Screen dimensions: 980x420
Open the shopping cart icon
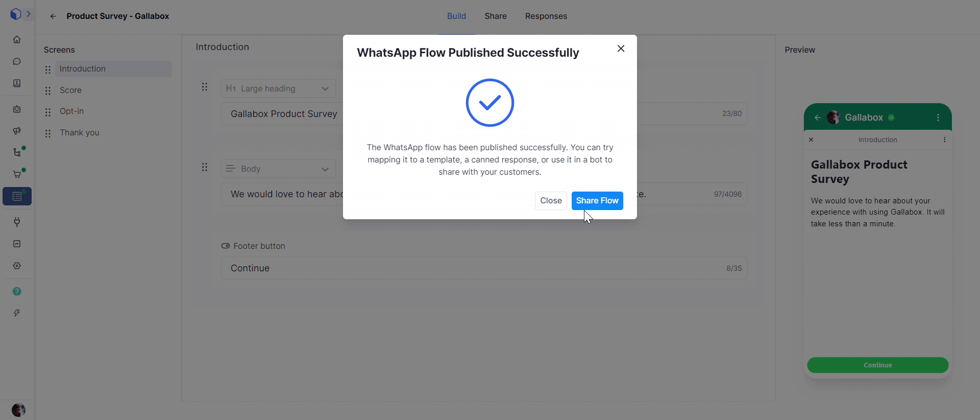(x=17, y=174)
